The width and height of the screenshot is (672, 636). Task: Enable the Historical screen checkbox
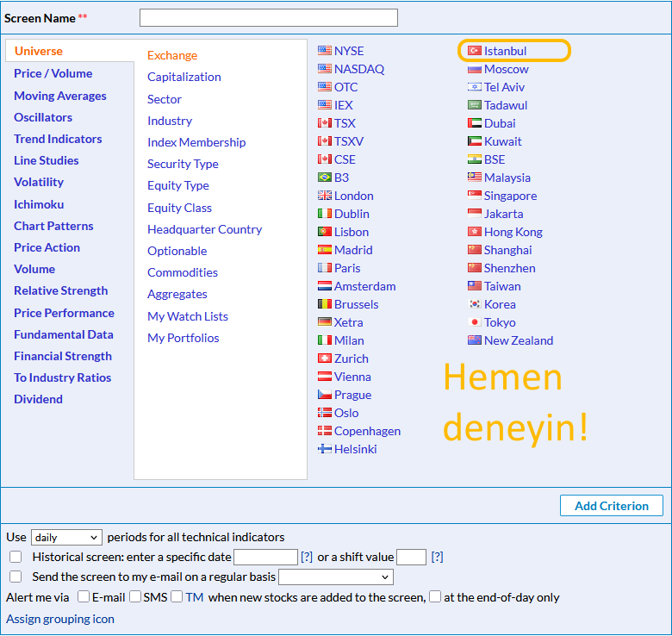tap(16, 557)
